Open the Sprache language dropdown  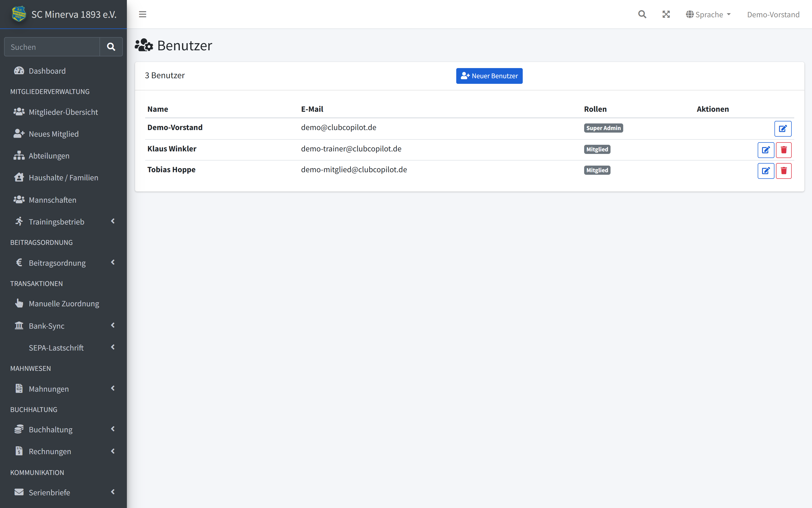708,14
